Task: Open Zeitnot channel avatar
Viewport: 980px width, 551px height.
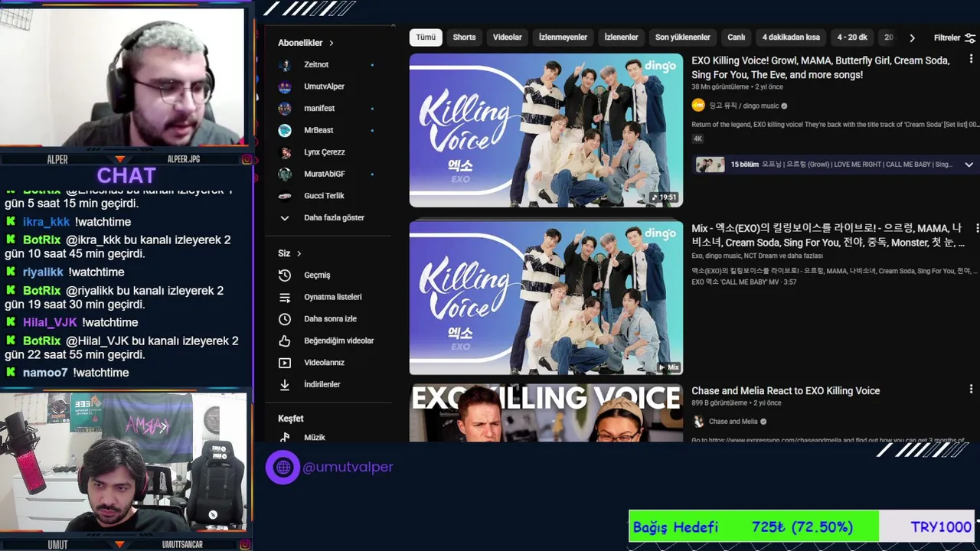Action: [285, 65]
